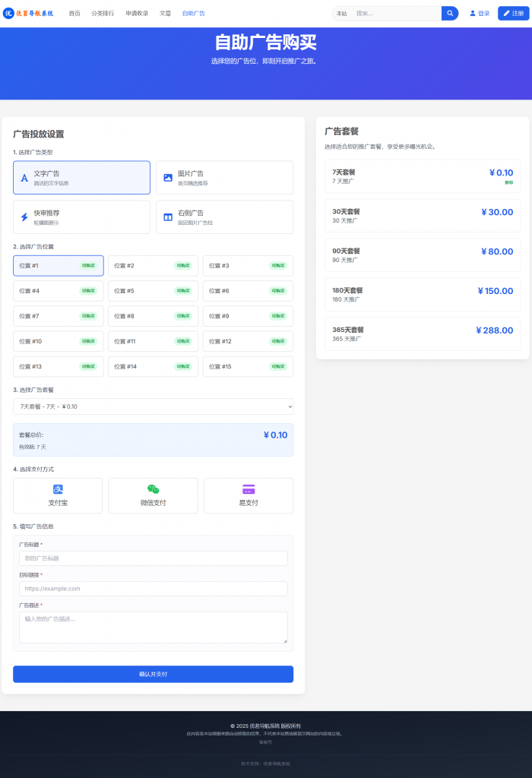532x778 pixels.
Task: Open the 文章 nav item
Action: coord(165,13)
